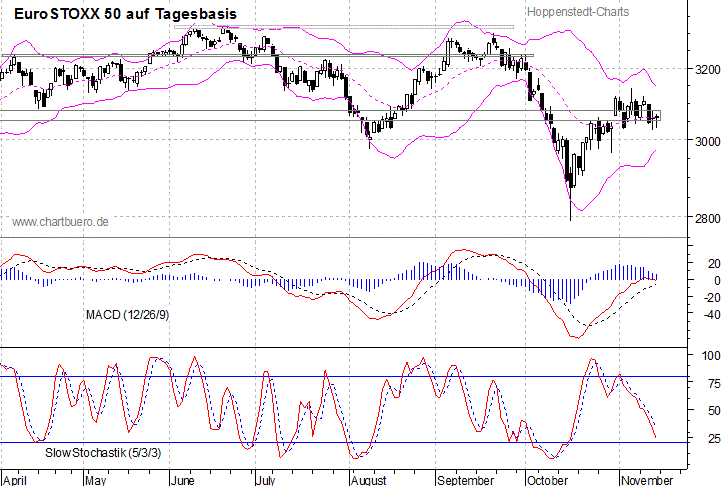The height and width of the screenshot is (486, 723).
Task: Click the 2800 price axis value
Action: [x=707, y=218]
